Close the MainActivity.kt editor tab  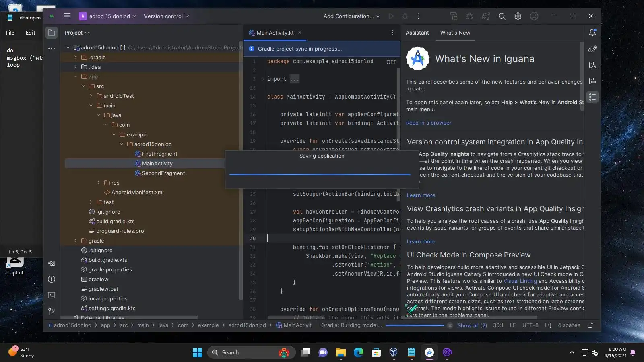[x=300, y=33]
